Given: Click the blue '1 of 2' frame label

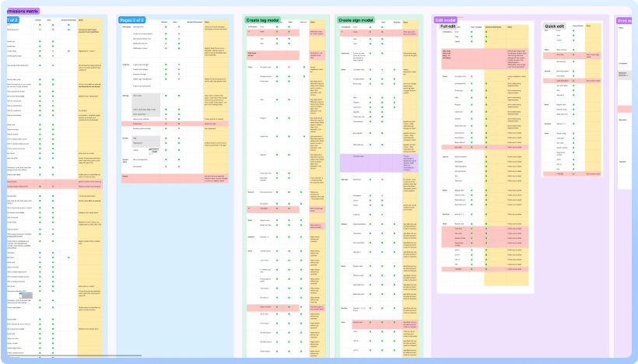Looking at the screenshot, I should pyautogui.click(x=12, y=20).
